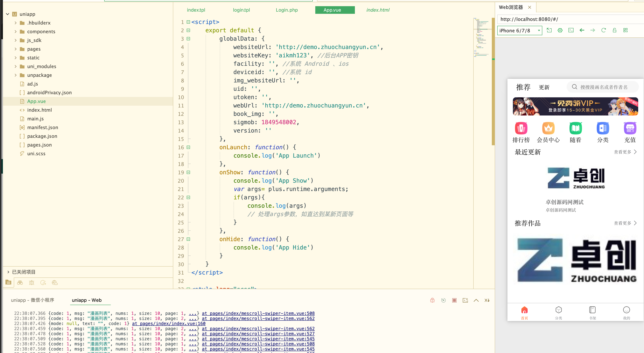Open the 充值 recharge icon in preview
Viewport: 644px width, 353px height.
[630, 128]
